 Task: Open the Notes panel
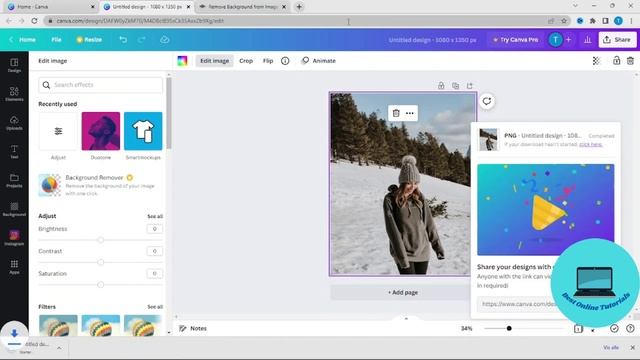193,329
